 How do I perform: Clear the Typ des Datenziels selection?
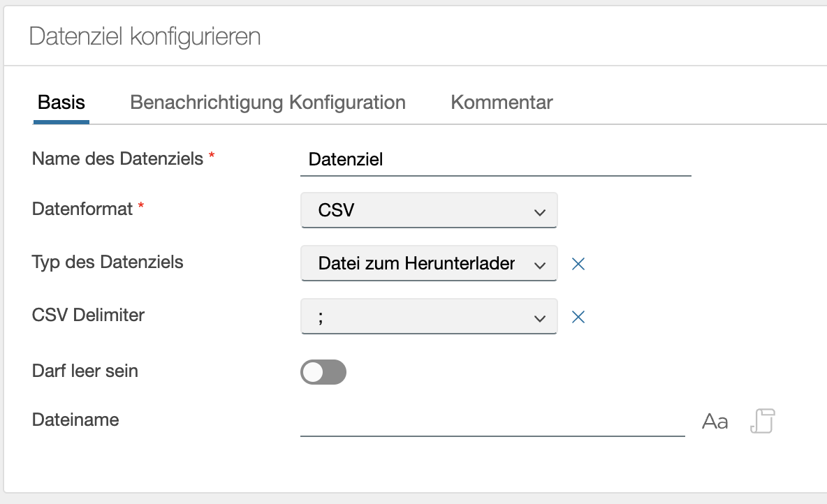578,264
